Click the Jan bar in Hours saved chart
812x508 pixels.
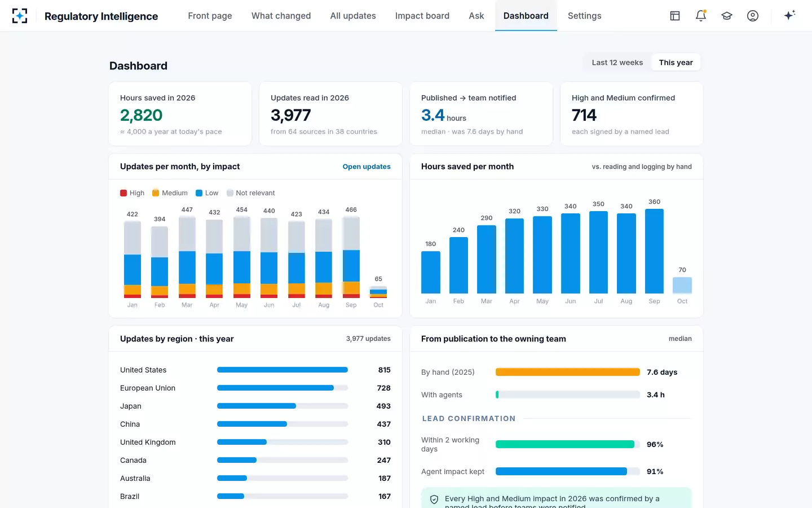431,272
